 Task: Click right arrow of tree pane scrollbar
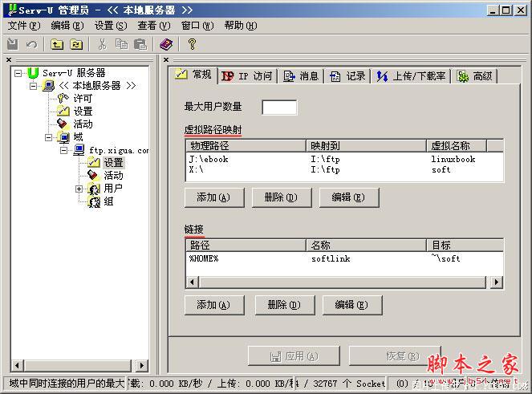coord(142,365)
